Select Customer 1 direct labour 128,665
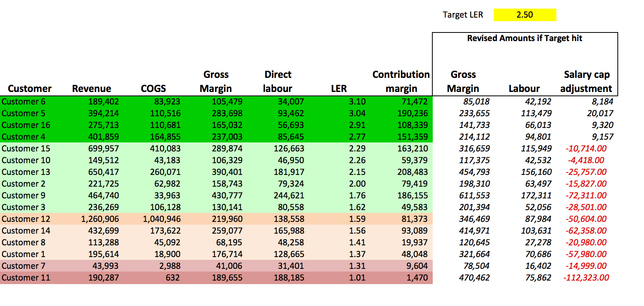 (289, 254)
